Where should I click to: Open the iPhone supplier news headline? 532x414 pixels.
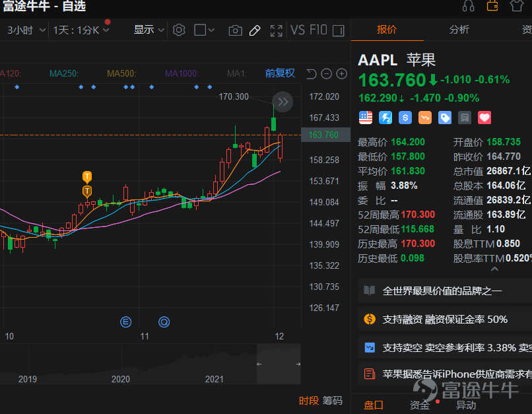click(445, 374)
